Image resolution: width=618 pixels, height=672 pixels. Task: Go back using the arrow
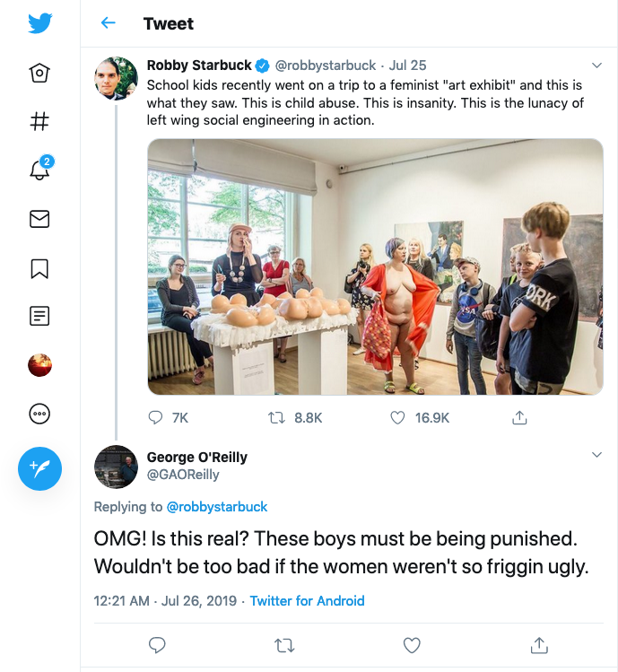109,23
